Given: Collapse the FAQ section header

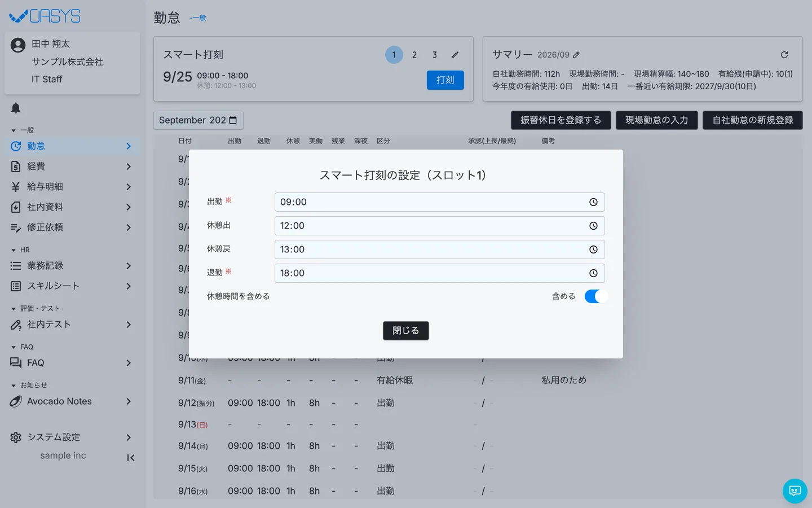Looking at the screenshot, I should (22, 347).
